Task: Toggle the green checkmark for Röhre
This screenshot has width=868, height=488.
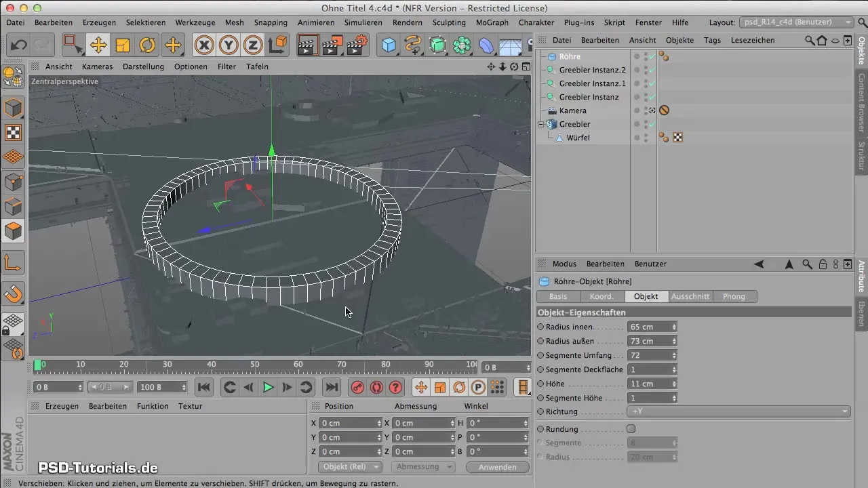Action: [652, 56]
